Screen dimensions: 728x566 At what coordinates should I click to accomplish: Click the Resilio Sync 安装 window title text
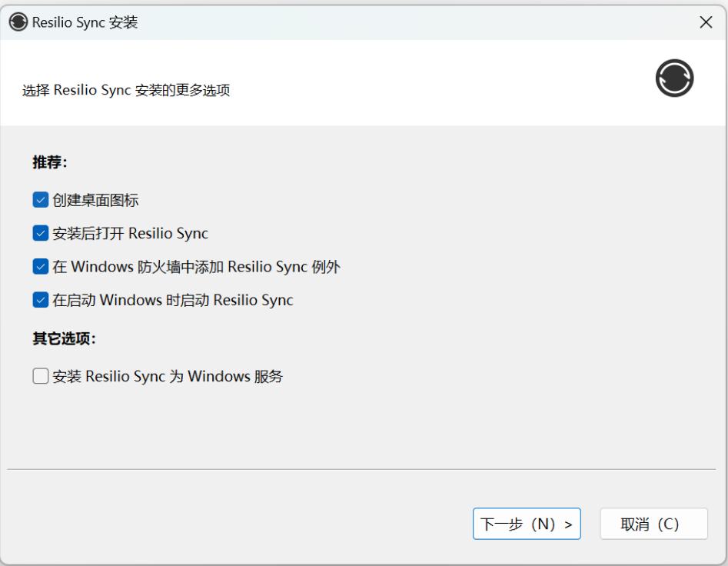tap(85, 22)
